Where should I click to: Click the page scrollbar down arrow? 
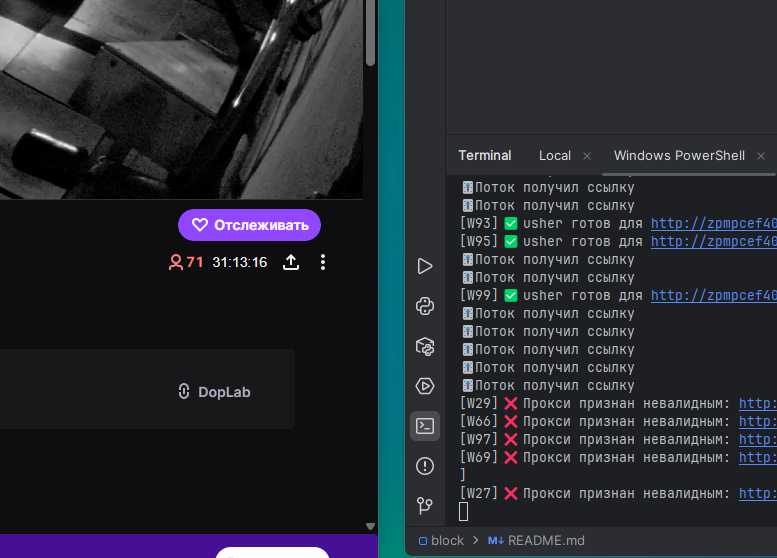(x=370, y=526)
